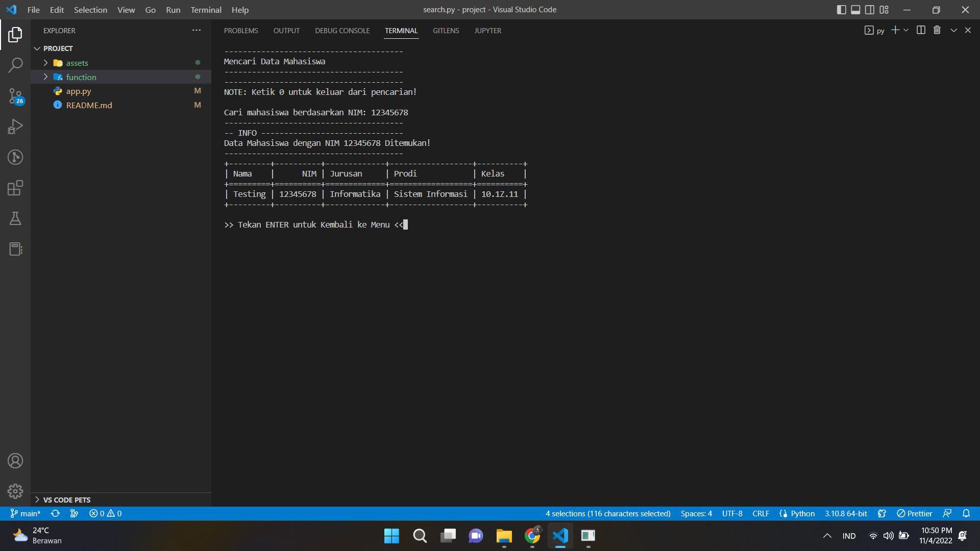Switch to the Debug Console tab
980x551 pixels.
tap(342, 31)
